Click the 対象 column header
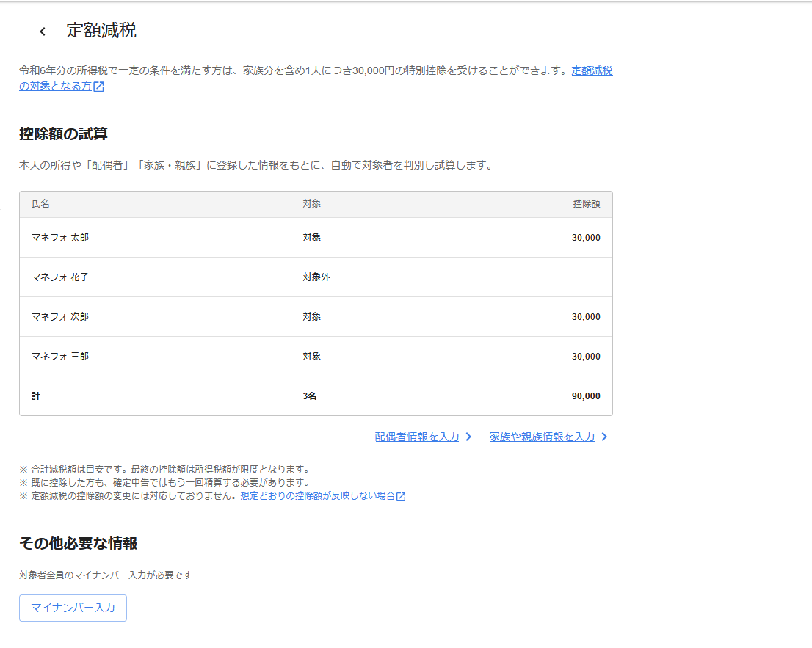 (x=311, y=204)
